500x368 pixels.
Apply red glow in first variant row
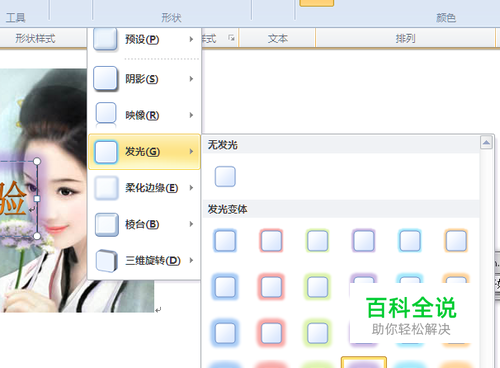pyautogui.click(x=271, y=240)
